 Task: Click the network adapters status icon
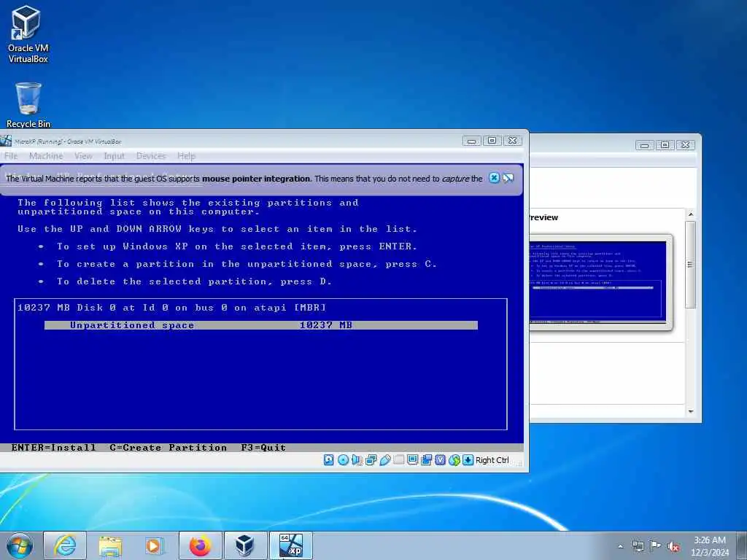371,460
